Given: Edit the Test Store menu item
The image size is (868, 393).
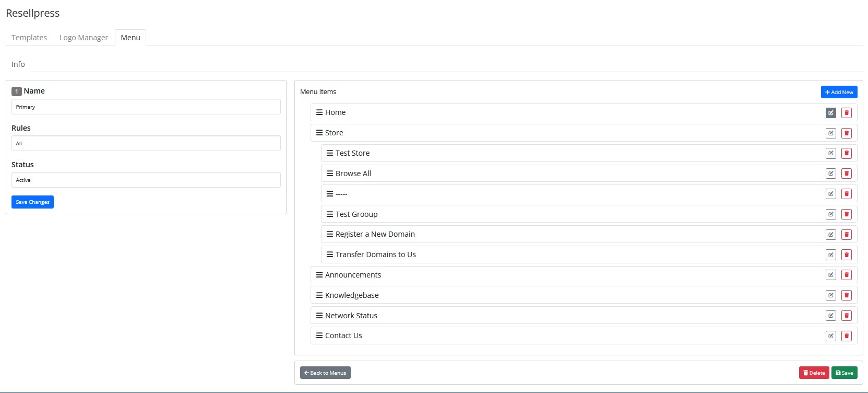Looking at the screenshot, I should pos(830,154).
